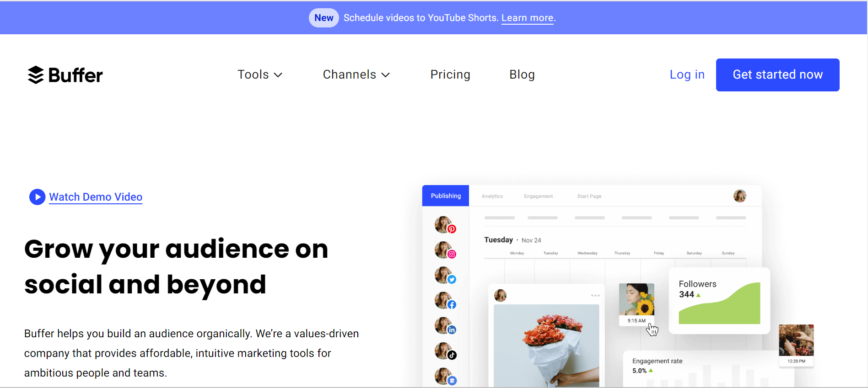868x388 pixels.
Task: Click the Tuesday Nov 24 date heading
Action: [x=512, y=240]
